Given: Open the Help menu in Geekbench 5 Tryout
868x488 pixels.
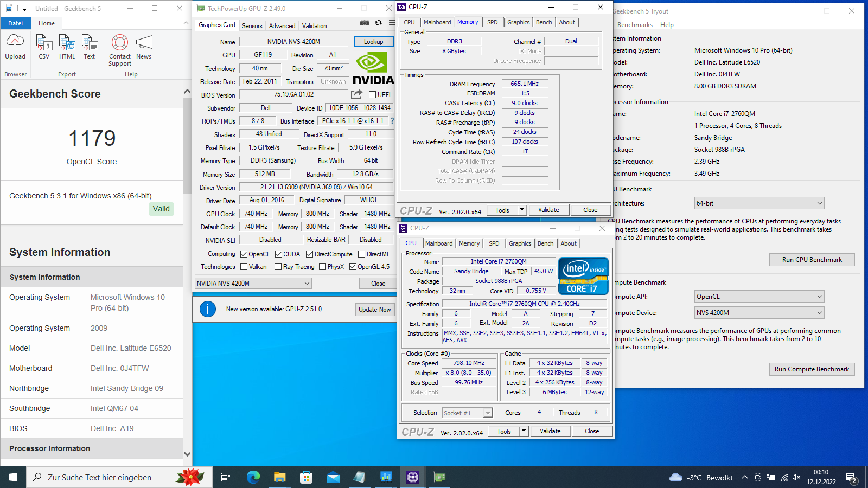Looking at the screenshot, I should click(667, 25).
